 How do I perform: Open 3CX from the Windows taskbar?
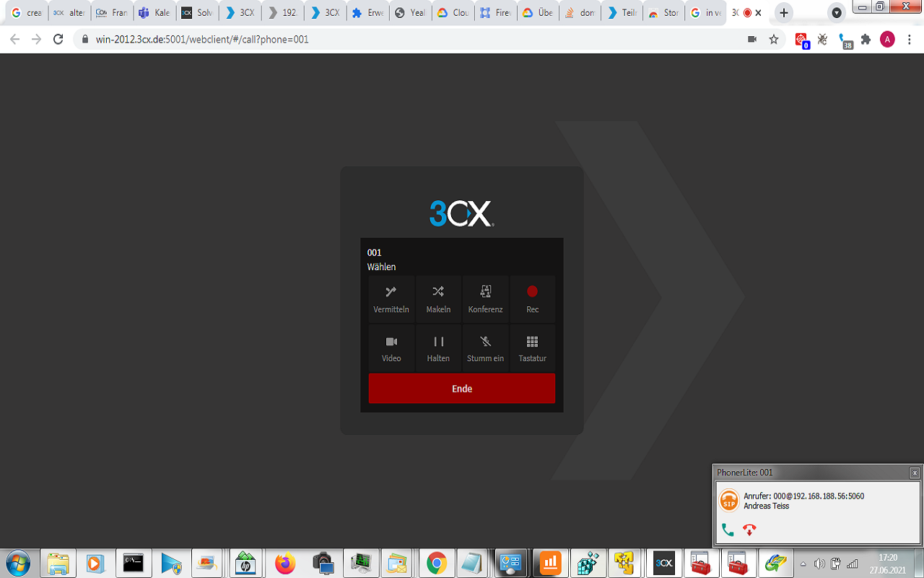[x=663, y=562]
